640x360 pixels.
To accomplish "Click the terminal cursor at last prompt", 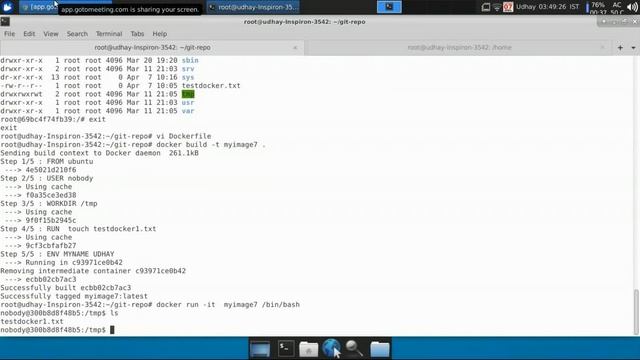I will (112, 330).
